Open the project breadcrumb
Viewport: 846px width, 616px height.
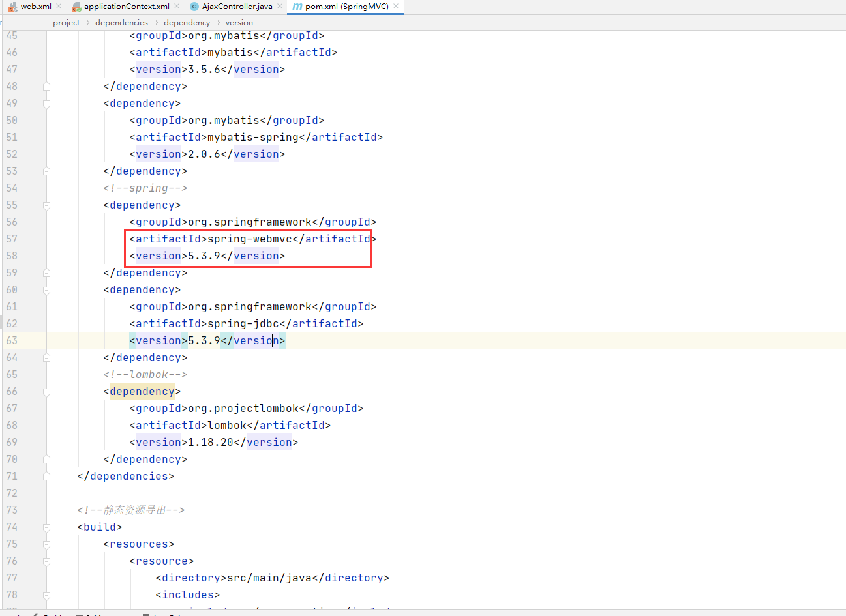tap(66, 22)
